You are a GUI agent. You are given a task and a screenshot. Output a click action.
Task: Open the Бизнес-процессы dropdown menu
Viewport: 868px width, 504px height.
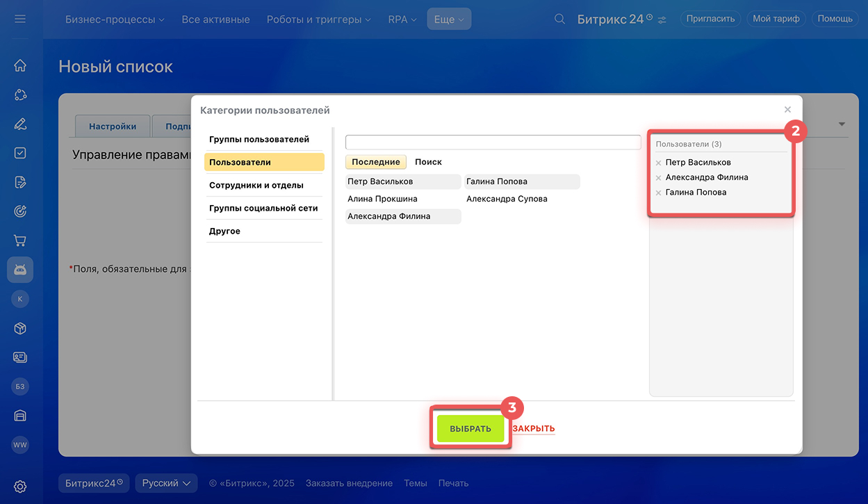(x=115, y=19)
